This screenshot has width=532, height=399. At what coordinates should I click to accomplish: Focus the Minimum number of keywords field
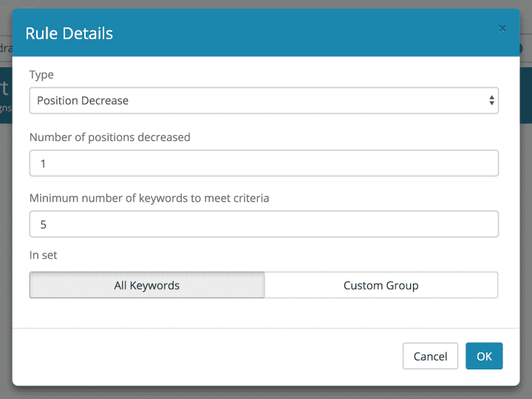(264, 224)
